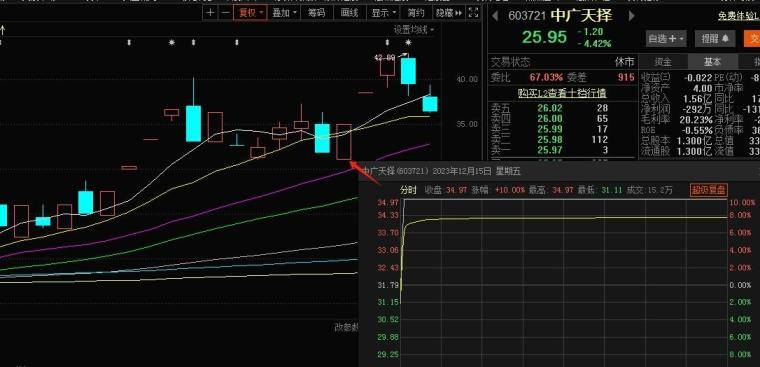Open the 设置均线 dropdown
The height and width of the screenshot is (367, 760).
(x=413, y=30)
